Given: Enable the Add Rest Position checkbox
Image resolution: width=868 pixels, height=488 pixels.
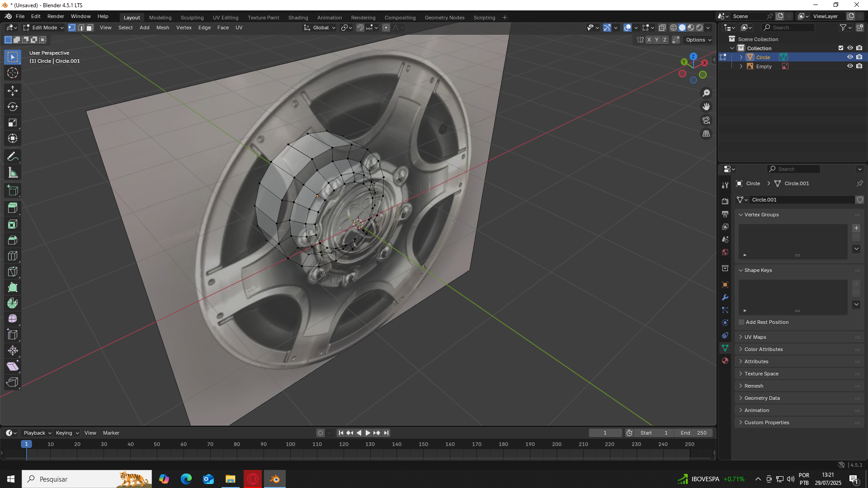Looking at the screenshot, I should click(741, 322).
